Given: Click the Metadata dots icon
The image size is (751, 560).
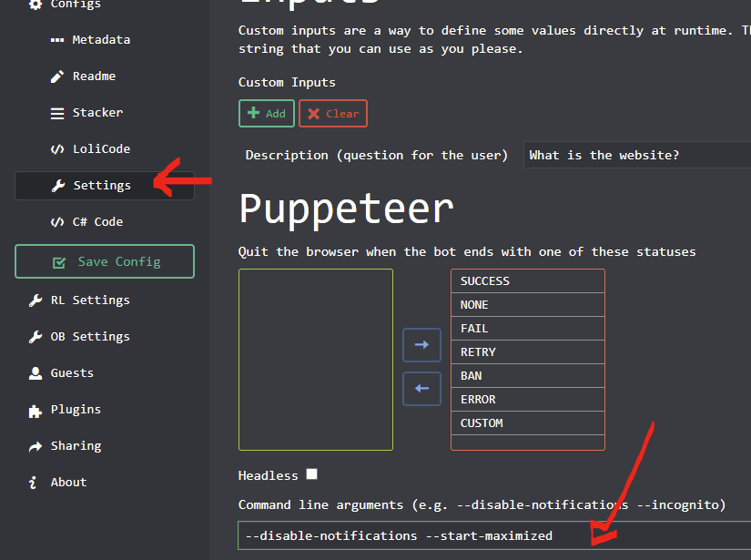Looking at the screenshot, I should pyautogui.click(x=57, y=40).
